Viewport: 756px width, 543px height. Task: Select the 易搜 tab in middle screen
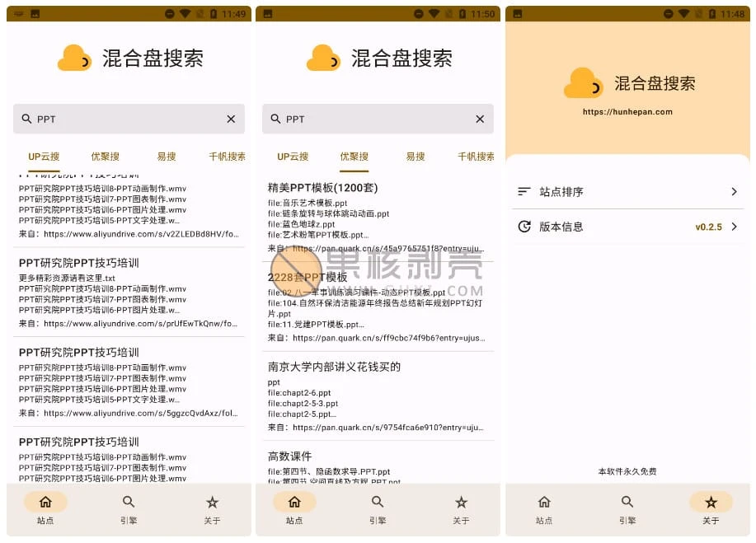point(416,157)
